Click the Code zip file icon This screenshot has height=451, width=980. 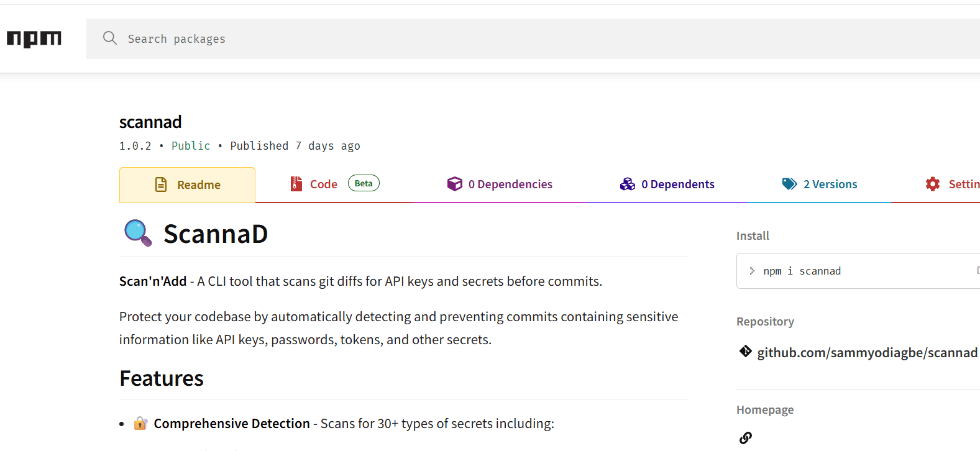296,184
